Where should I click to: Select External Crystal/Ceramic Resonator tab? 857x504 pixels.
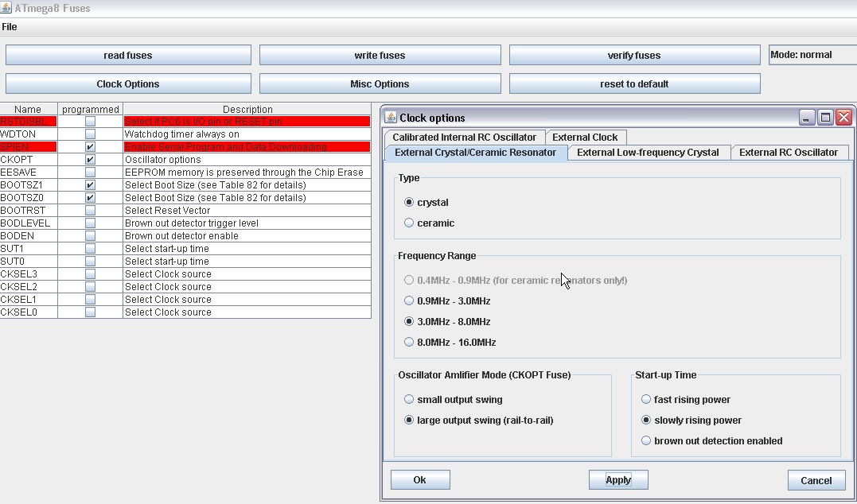[476, 153]
